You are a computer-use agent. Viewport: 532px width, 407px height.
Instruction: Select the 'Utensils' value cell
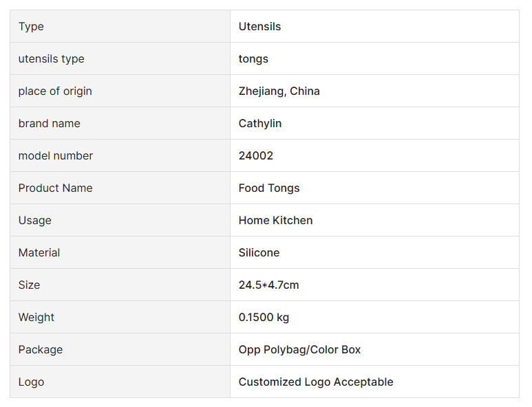pyautogui.click(x=259, y=27)
